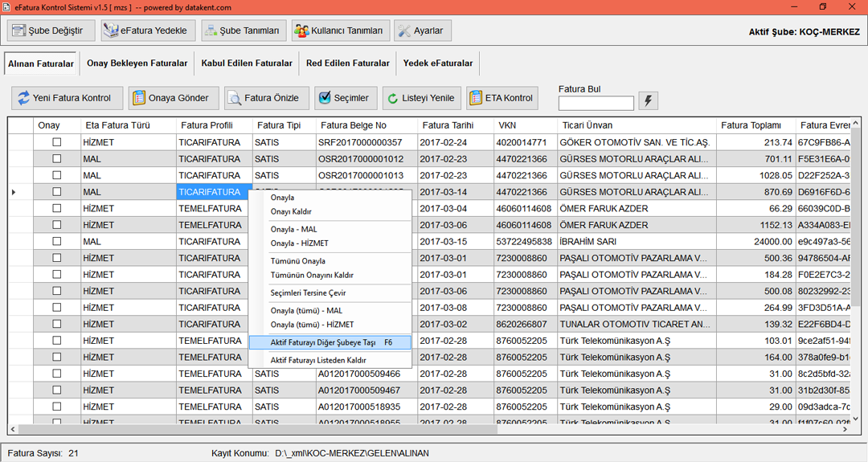This screenshot has width=868, height=462.
Task: Click the Yeni Fatura Kontrol refresh arrows icon
Action: coord(23,98)
